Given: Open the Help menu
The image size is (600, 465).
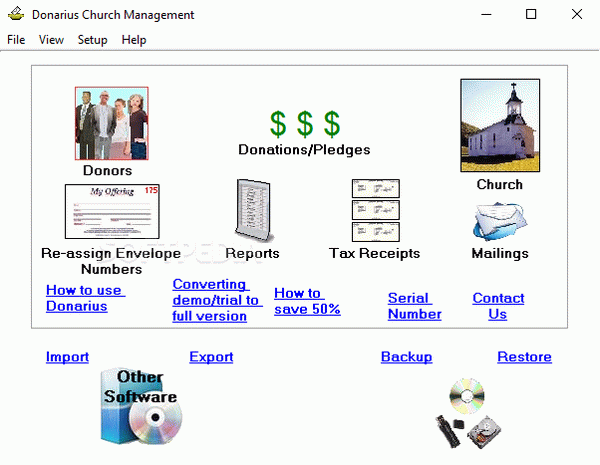Looking at the screenshot, I should [134, 40].
